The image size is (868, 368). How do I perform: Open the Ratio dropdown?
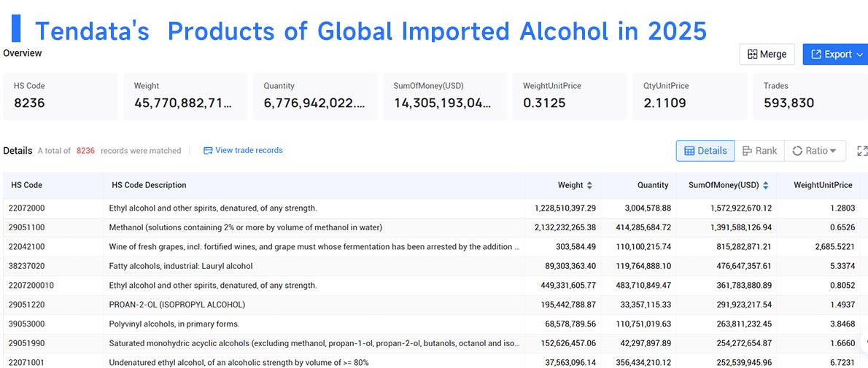[x=815, y=151]
